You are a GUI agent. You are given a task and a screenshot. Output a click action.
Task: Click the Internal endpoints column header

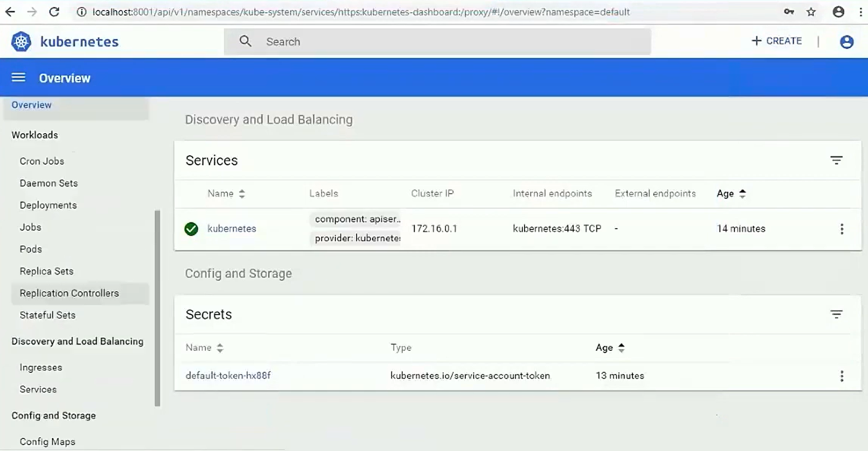pos(552,194)
